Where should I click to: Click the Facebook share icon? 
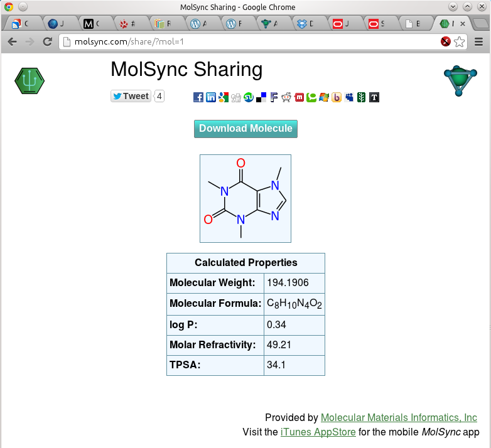click(x=198, y=97)
